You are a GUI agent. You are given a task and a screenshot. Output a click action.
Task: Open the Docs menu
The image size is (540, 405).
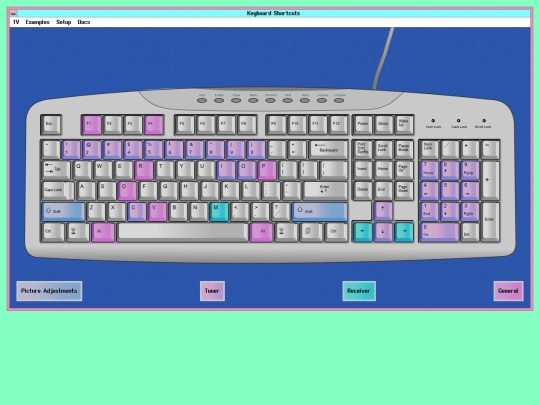point(84,22)
